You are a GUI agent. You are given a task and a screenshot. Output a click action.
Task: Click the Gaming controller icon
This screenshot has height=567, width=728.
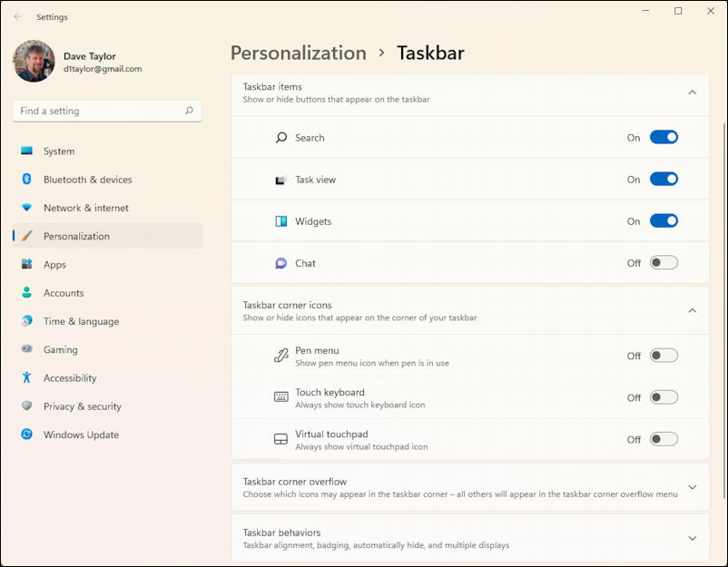[27, 349]
